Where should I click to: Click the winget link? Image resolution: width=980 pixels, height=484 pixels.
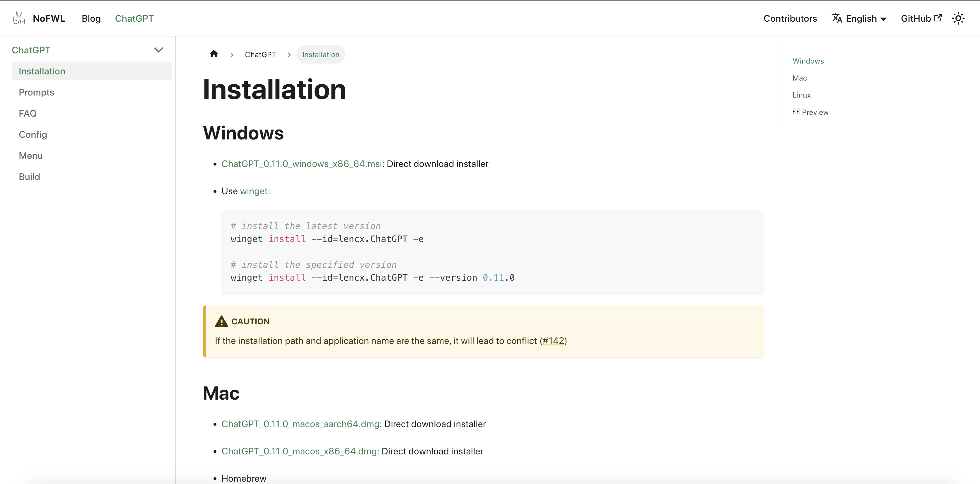[253, 191]
